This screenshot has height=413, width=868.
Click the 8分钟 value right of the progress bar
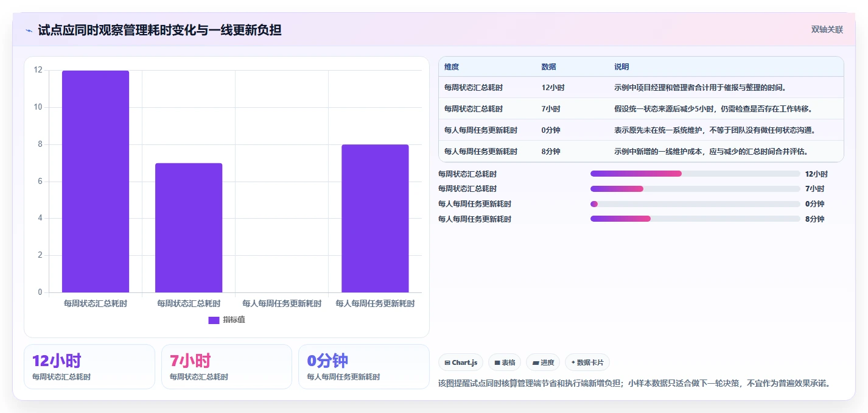(x=814, y=219)
